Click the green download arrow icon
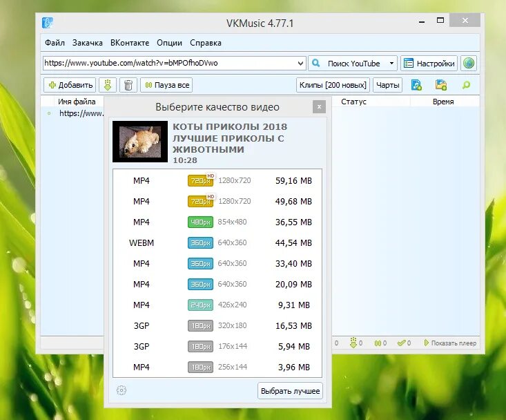This screenshot has width=506, height=420. [x=108, y=85]
